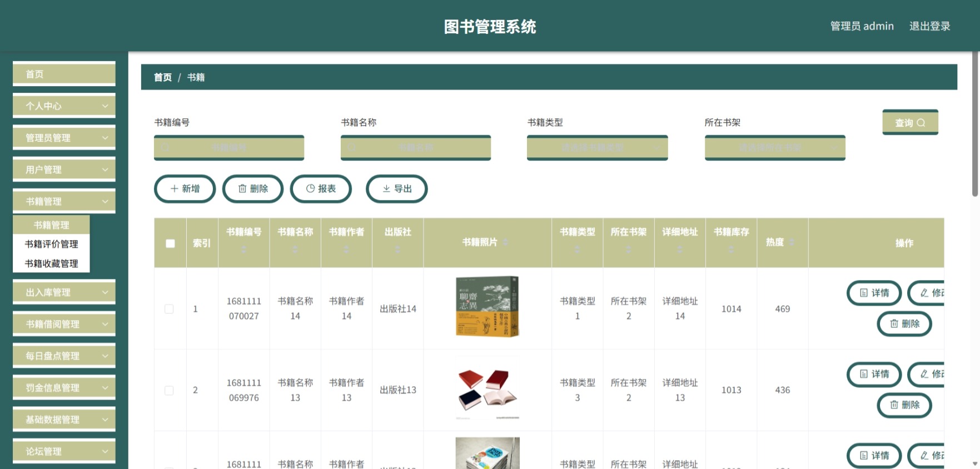Sort by 热度 column sort arrows
The height and width of the screenshot is (469, 980).
click(x=792, y=242)
